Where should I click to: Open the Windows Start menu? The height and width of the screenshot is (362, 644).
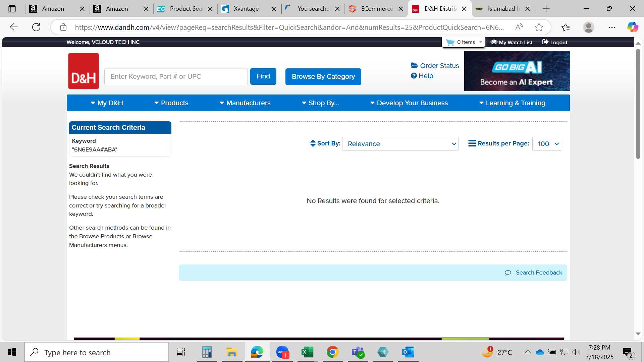(x=12, y=352)
